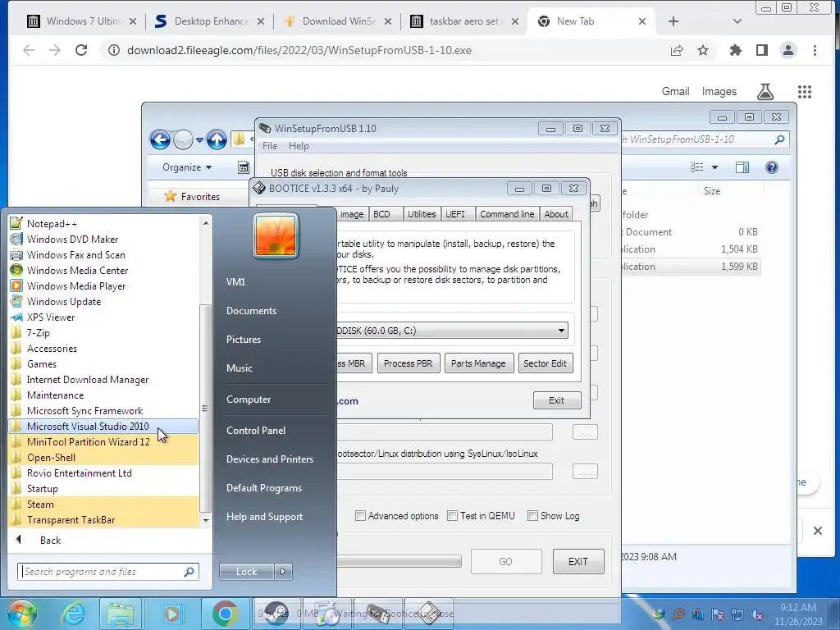Launch Windows DVD Maker

pos(72,240)
